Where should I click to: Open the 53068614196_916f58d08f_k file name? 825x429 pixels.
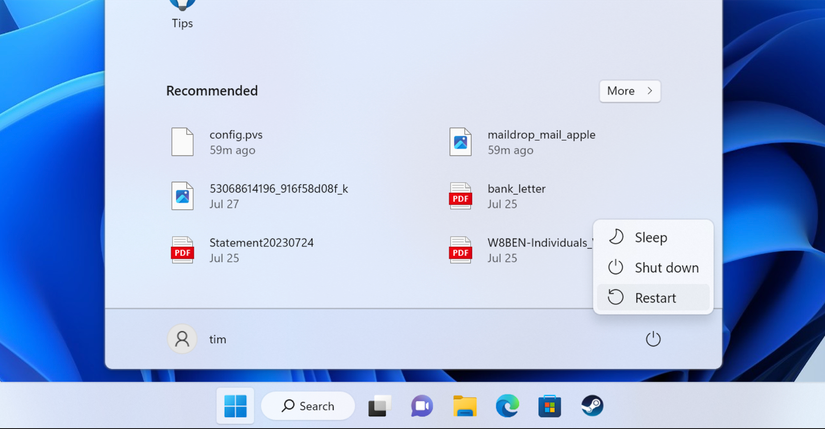279,189
